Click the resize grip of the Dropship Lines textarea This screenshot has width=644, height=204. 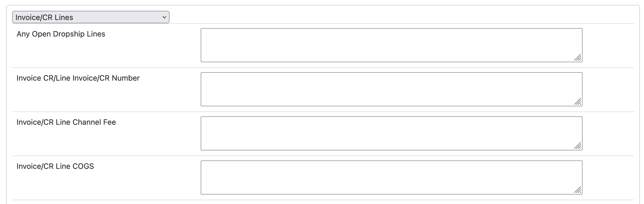(578, 58)
